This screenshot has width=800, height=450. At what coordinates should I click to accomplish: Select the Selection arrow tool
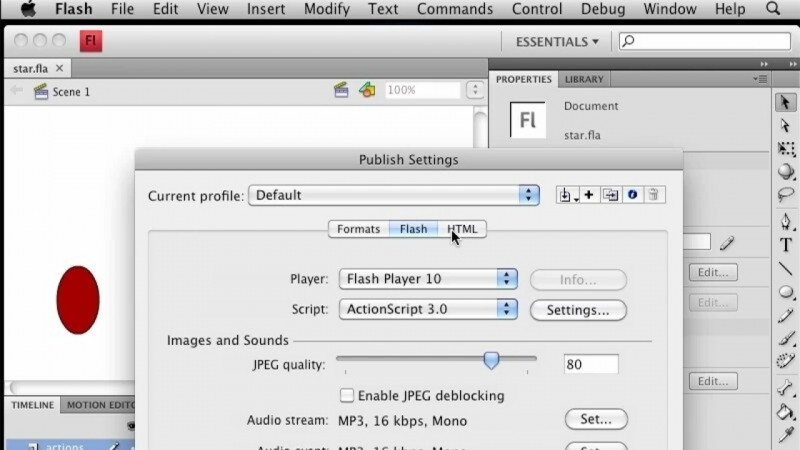[x=786, y=102]
